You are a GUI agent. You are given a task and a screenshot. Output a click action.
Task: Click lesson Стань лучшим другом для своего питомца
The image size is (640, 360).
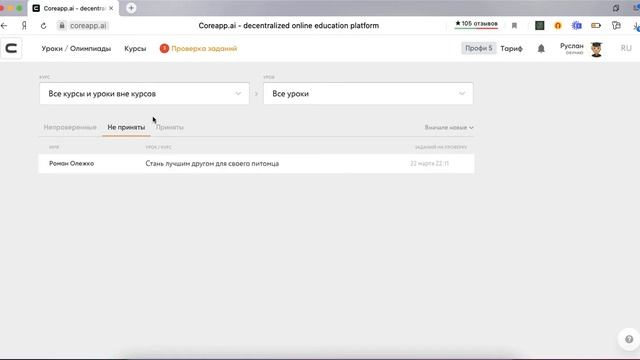point(212,164)
